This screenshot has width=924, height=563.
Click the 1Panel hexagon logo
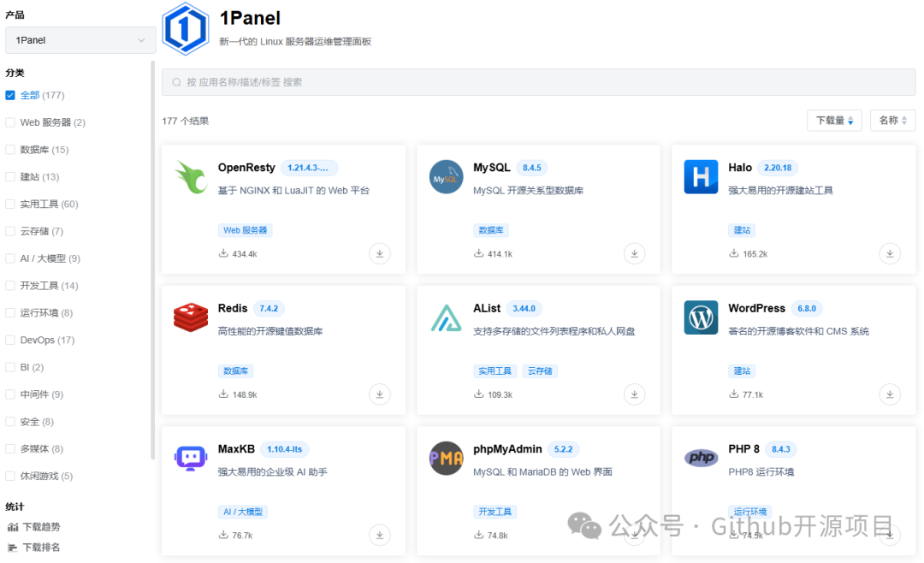(x=185, y=28)
